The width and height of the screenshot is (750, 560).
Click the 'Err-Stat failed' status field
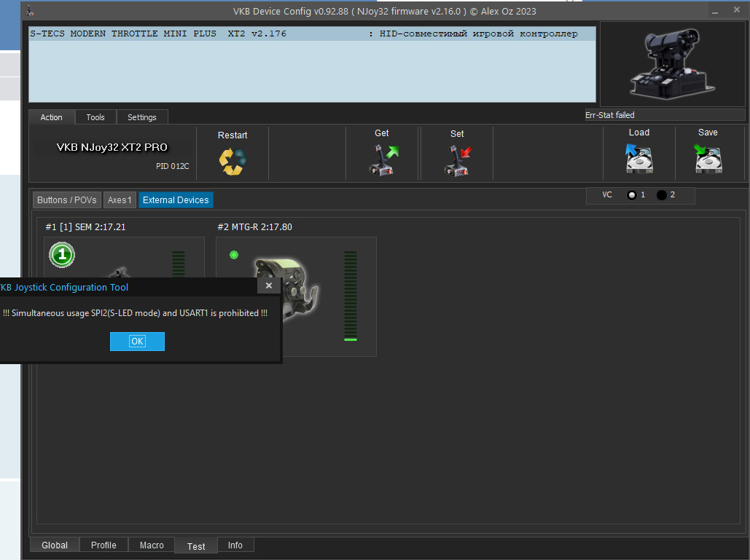click(665, 114)
